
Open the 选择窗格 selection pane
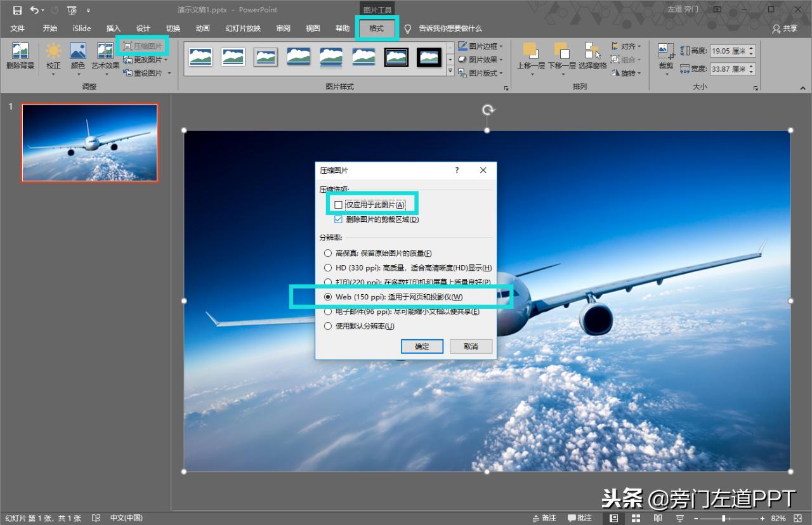(593, 52)
